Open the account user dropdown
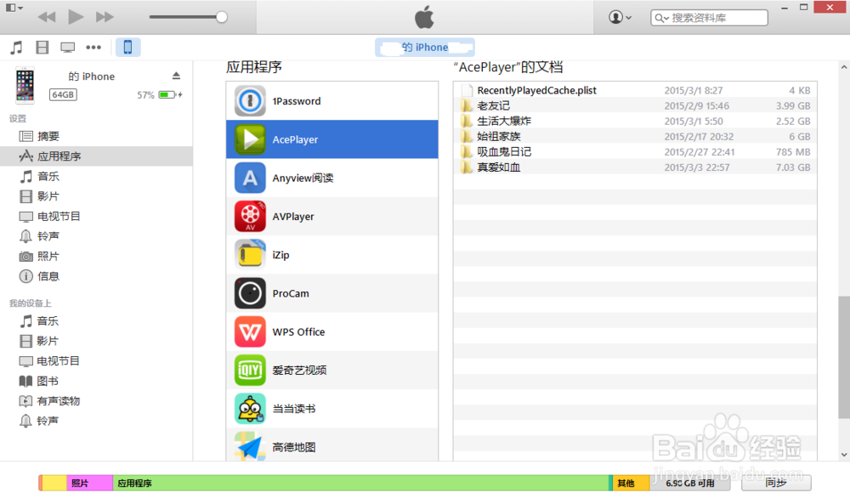This screenshot has height=504, width=850. pos(620,17)
